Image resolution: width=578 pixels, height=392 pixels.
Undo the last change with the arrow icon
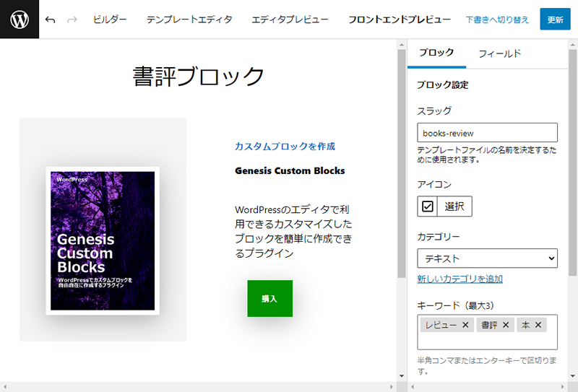[x=50, y=19]
